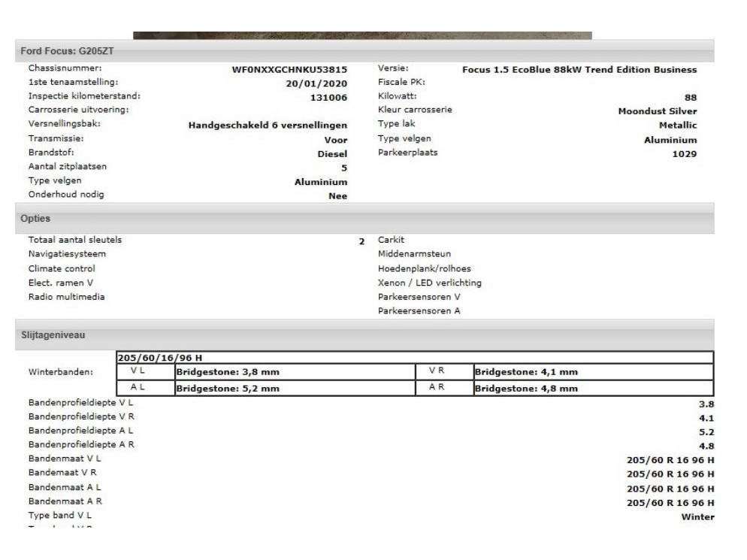Select the 'Nee' value for Onderhoud nodig

(337, 196)
